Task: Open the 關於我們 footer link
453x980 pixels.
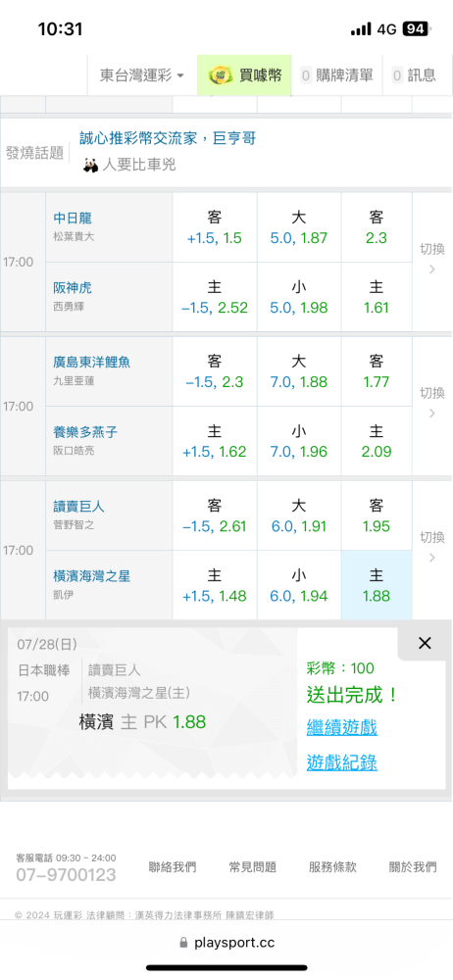Action: pyautogui.click(x=413, y=867)
